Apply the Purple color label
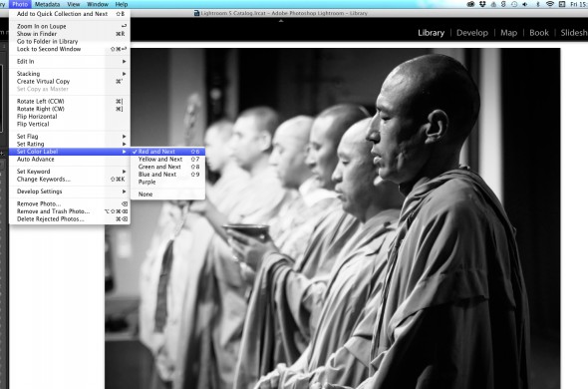Image resolution: width=588 pixels, height=389 pixels. point(167,182)
